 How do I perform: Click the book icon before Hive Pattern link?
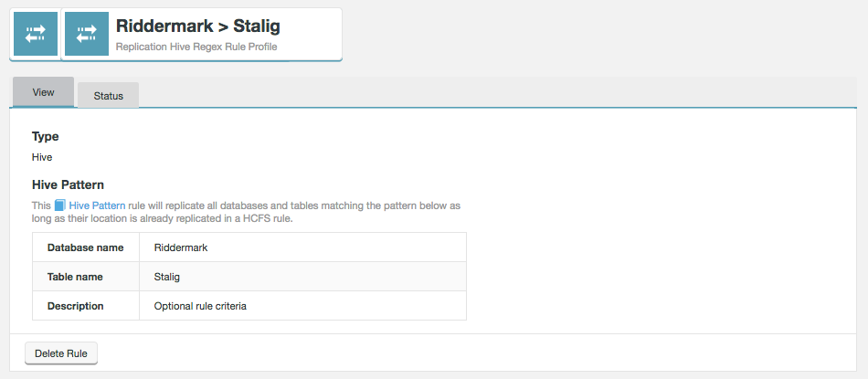point(60,205)
